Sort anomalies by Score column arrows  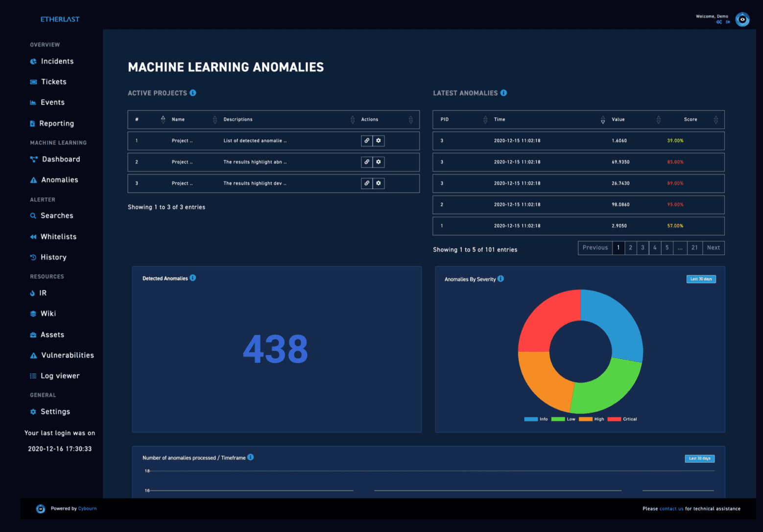pos(715,120)
